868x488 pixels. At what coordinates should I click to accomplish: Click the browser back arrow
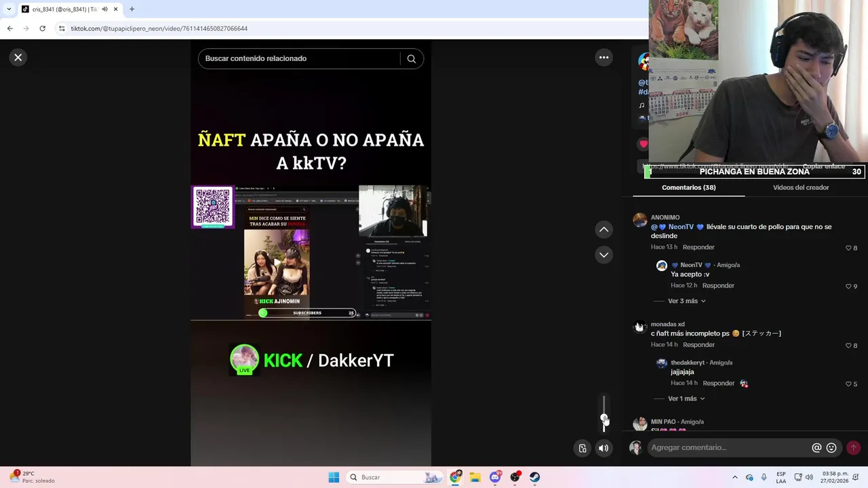pyautogui.click(x=9, y=28)
